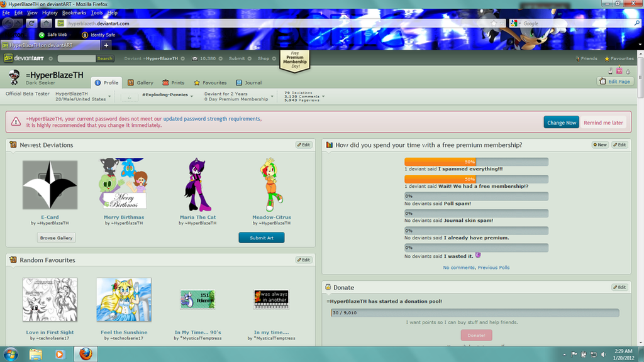Open a new tab with the plus icon
644x362 pixels.
coord(106,45)
